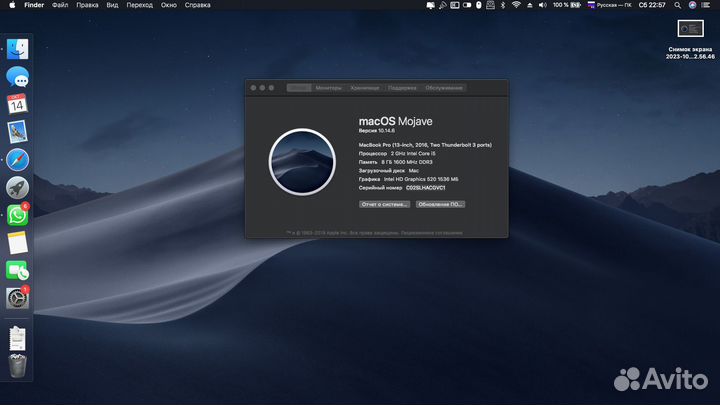Open the document stack in Dock
The image size is (720, 405).
[x=17, y=338]
